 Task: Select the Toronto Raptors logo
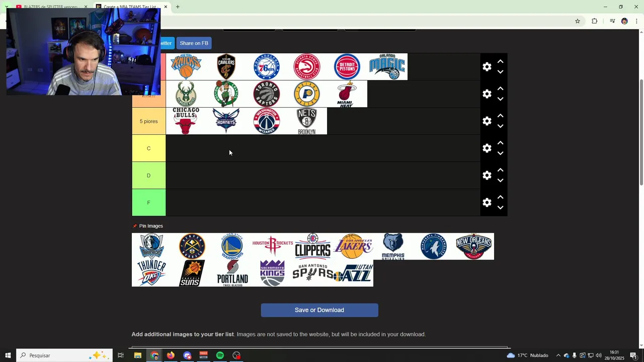[267, 94]
